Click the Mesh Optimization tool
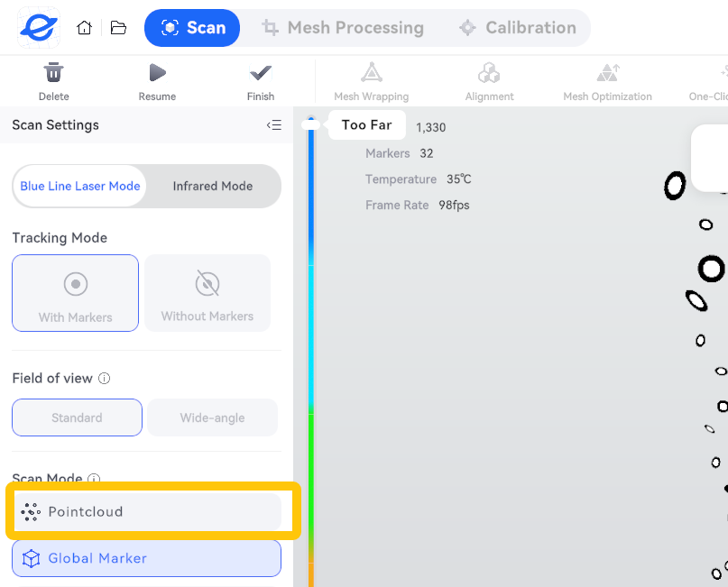Screen dimensions: 728x587 pyautogui.click(x=607, y=82)
